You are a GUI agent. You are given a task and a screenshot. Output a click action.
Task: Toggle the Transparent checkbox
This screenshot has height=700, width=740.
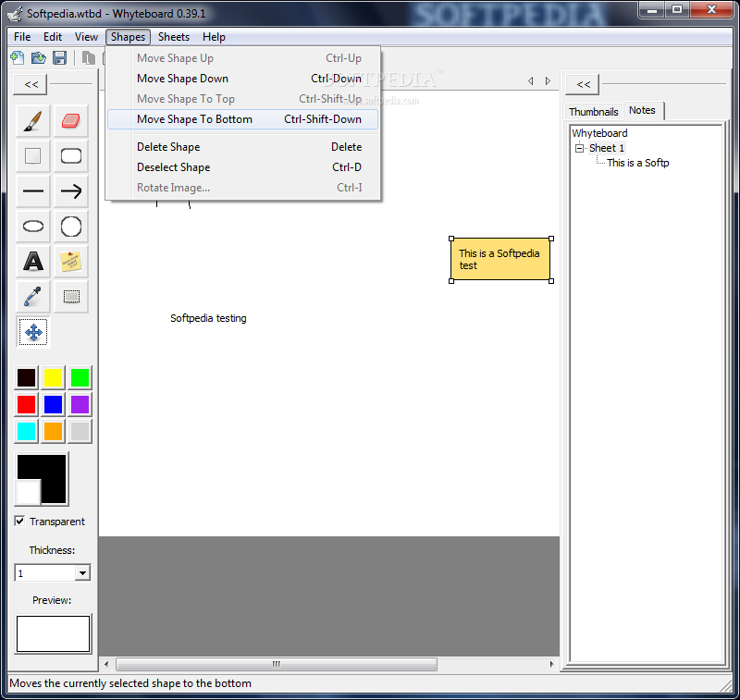(19, 522)
